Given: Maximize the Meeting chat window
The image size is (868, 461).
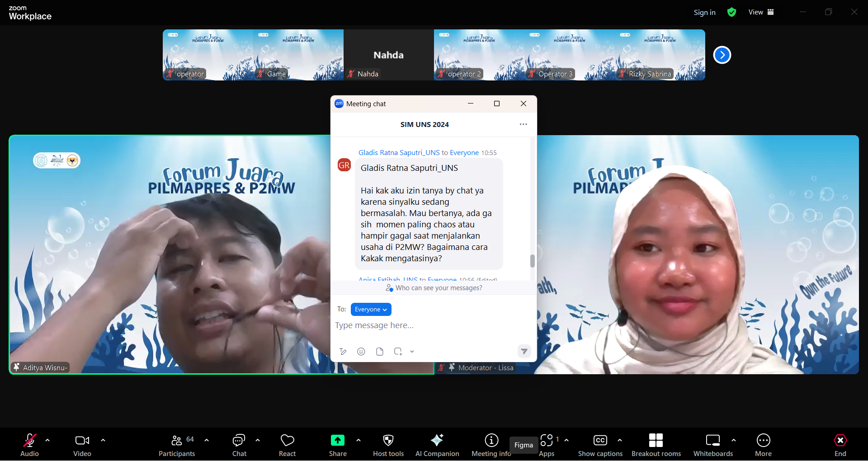Looking at the screenshot, I should [x=497, y=103].
